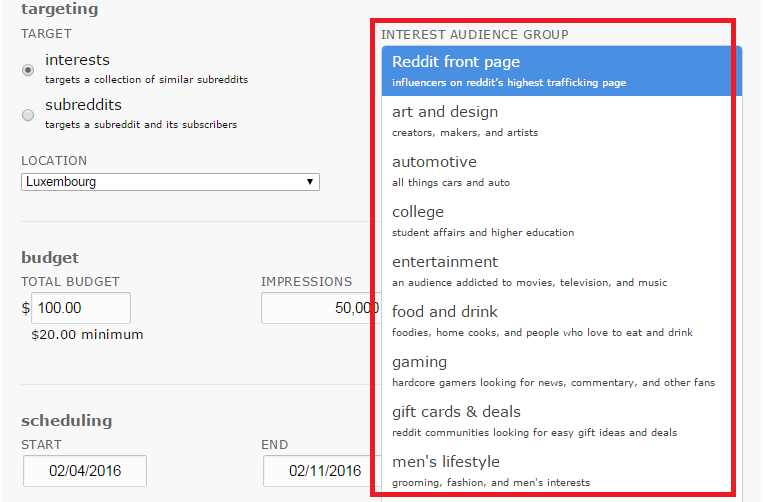Viewport: 763px width, 502px height.
Task: Choose food and drink audience group
Action: [562, 321]
